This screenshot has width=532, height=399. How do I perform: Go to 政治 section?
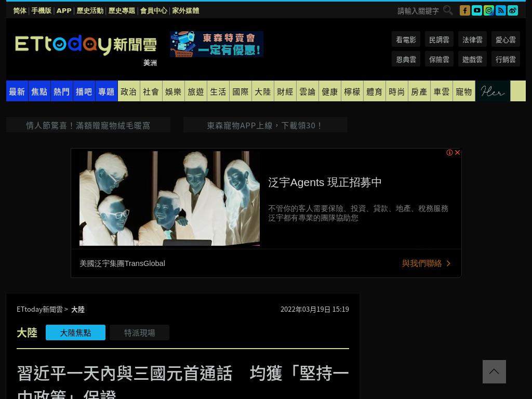pos(129,91)
